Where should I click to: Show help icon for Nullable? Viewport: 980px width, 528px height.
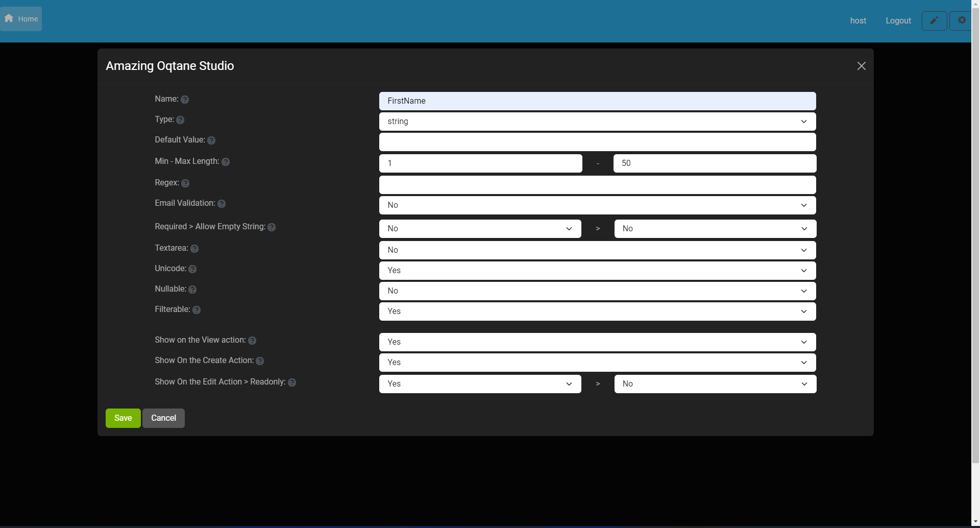[x=192, y=290]
